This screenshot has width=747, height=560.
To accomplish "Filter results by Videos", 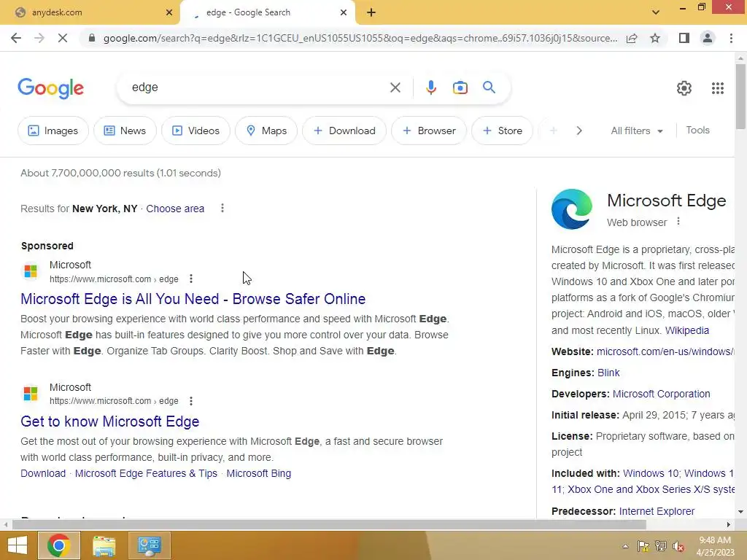I will [x=196, y=131].
